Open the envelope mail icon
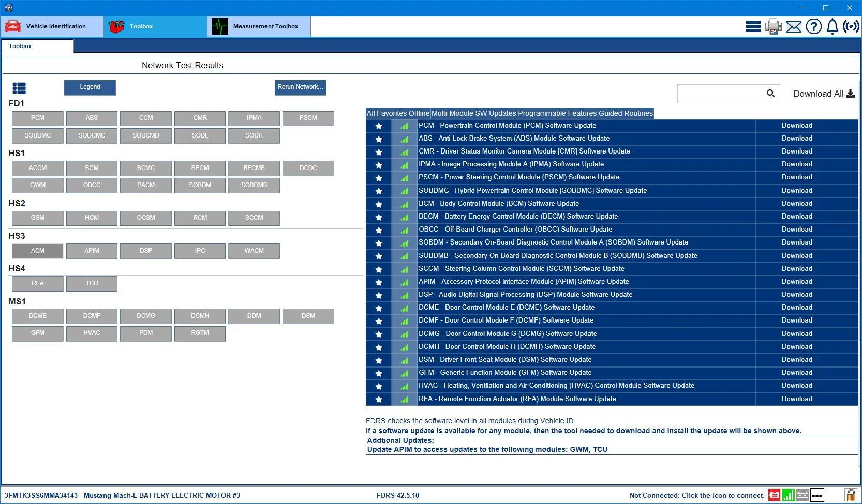 pos(794,27)
